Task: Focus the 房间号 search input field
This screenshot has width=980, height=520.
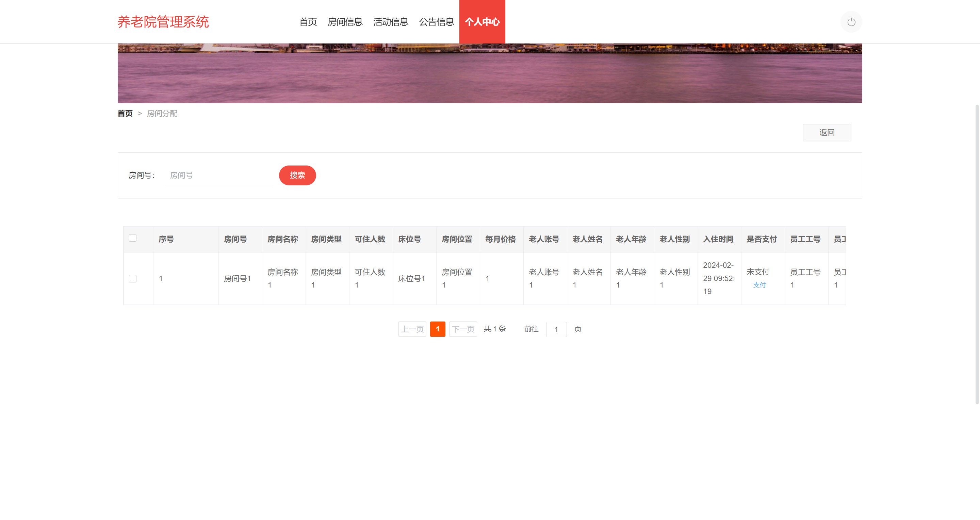Action: pos(219,175)
